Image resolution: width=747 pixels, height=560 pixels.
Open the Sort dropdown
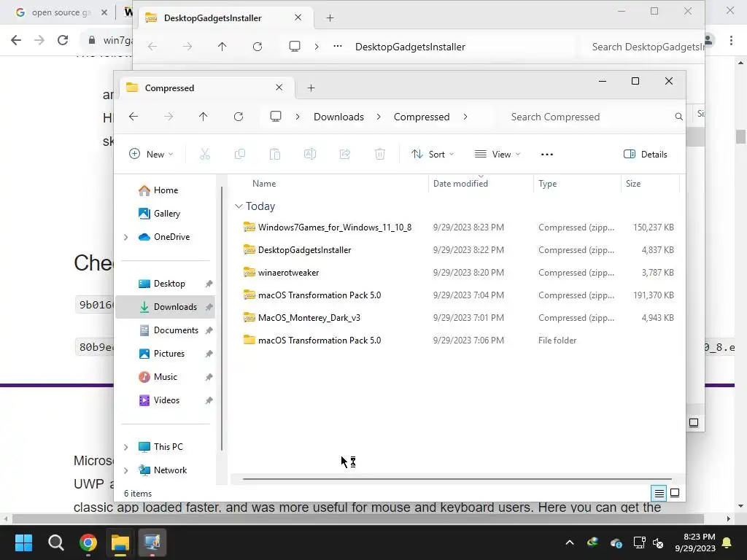(433, 155)
